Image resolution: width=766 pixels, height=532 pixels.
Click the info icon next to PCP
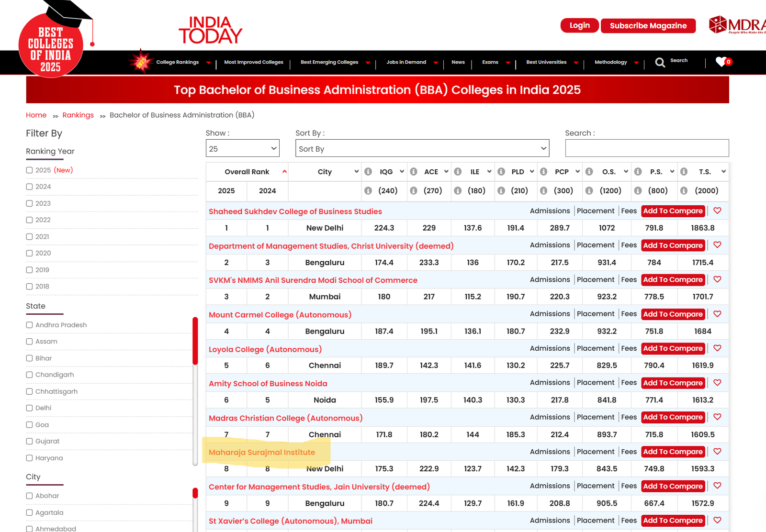pyautogui.click(x=543, y=172)
